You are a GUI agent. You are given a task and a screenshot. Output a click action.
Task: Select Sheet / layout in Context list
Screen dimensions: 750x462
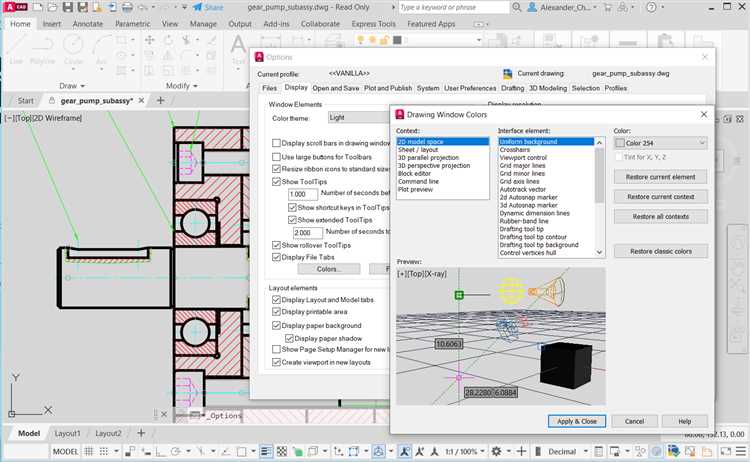click(x=418, y=150)
